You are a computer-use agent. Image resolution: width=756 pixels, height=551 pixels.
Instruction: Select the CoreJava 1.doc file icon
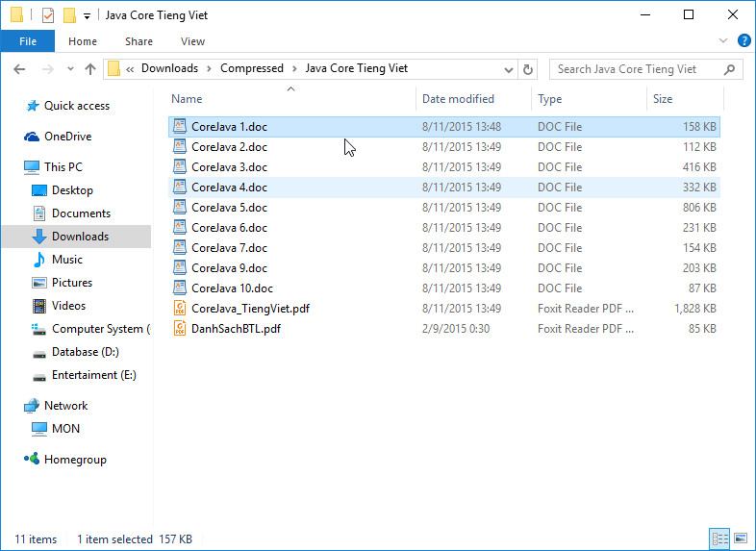click(180, 126)
